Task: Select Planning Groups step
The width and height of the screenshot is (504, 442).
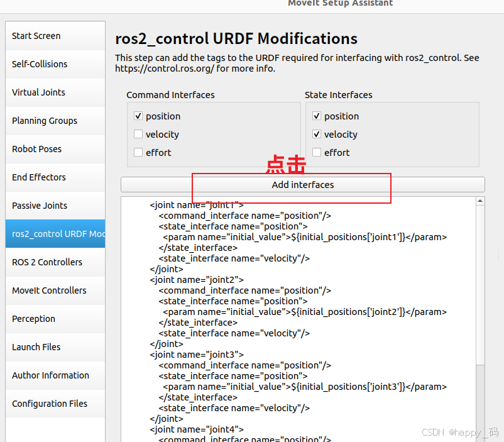Action: click(x=55, y=121)
